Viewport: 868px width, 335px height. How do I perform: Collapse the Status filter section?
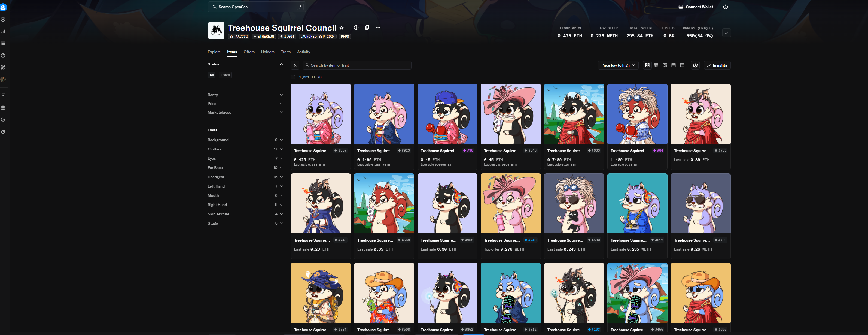pos(281,64)
